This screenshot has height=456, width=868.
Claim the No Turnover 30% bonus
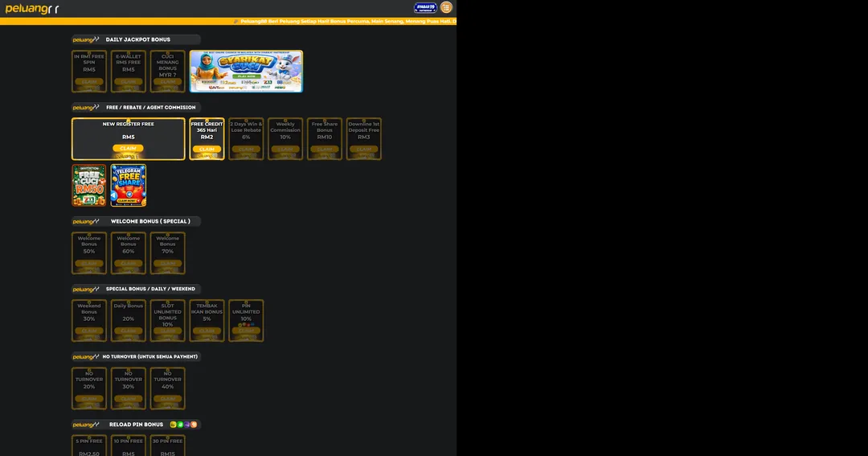coord(129,398)
